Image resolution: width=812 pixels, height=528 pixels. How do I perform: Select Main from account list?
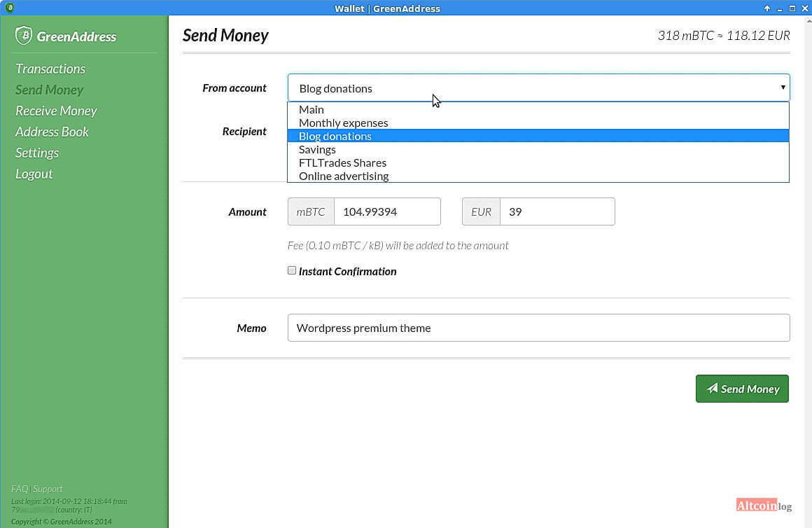point(311,109)
